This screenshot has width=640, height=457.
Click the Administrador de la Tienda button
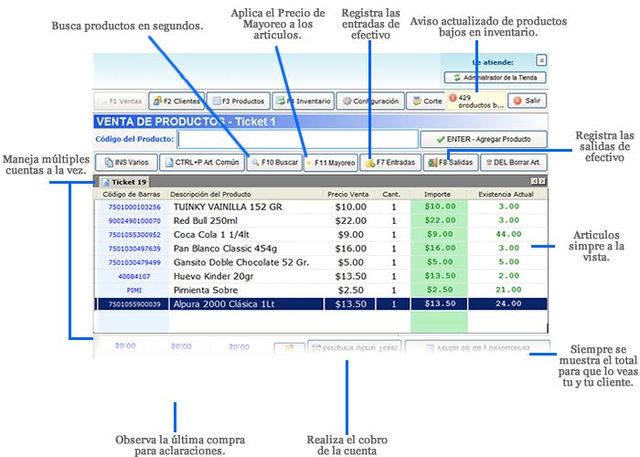495,78
